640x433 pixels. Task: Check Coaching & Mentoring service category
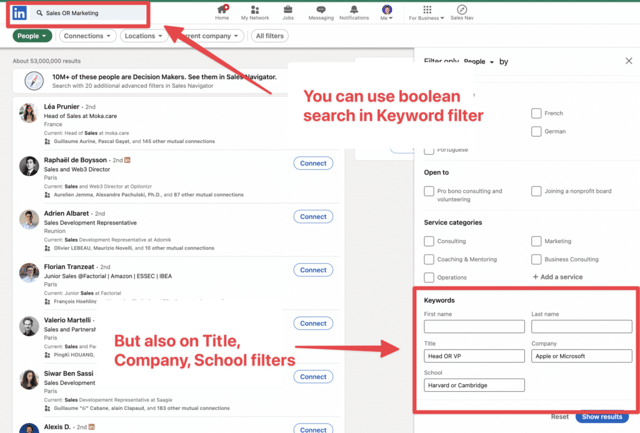(x=429, y=259)
